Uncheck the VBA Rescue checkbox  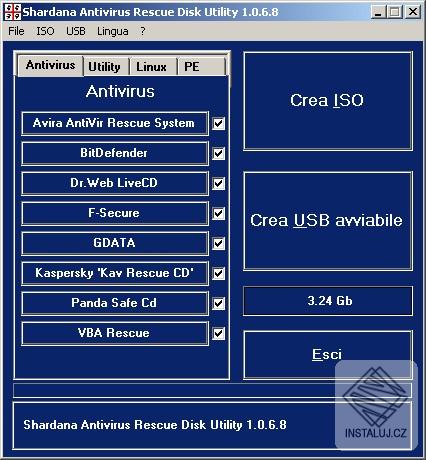pos(219,333)
